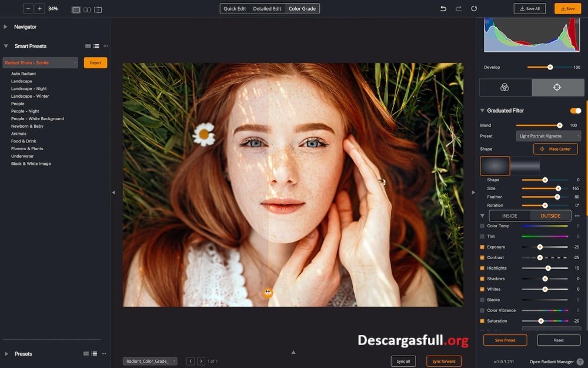Screen dimensions: 588x368
Task: Click the reset rotation arrow icon
Action: (474, 9)
